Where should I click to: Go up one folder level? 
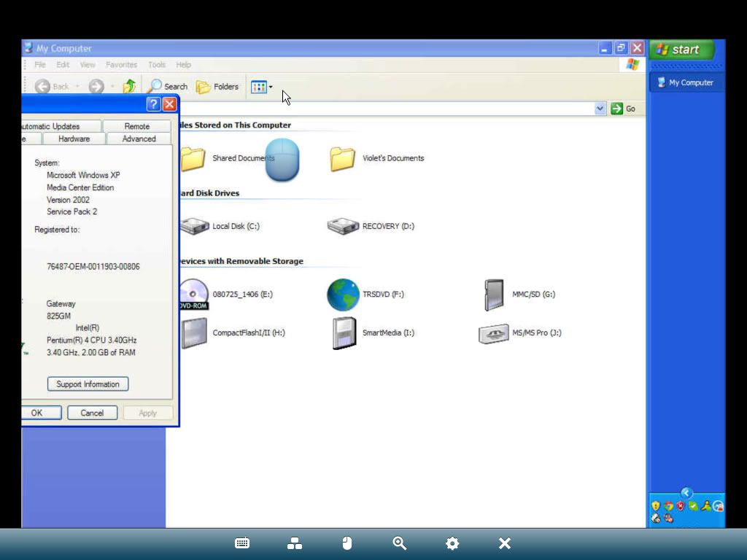click(130, 86)
